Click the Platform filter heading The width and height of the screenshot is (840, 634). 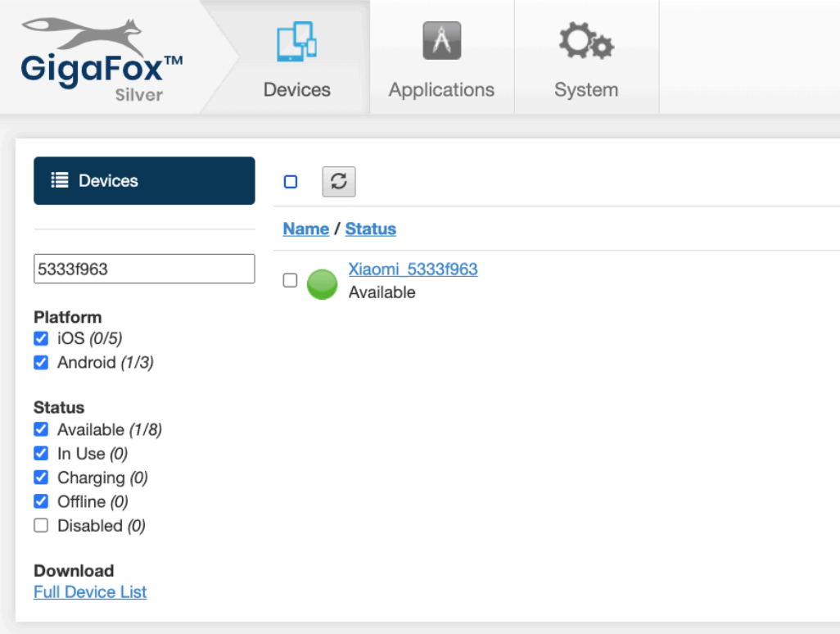click(67, 317)
